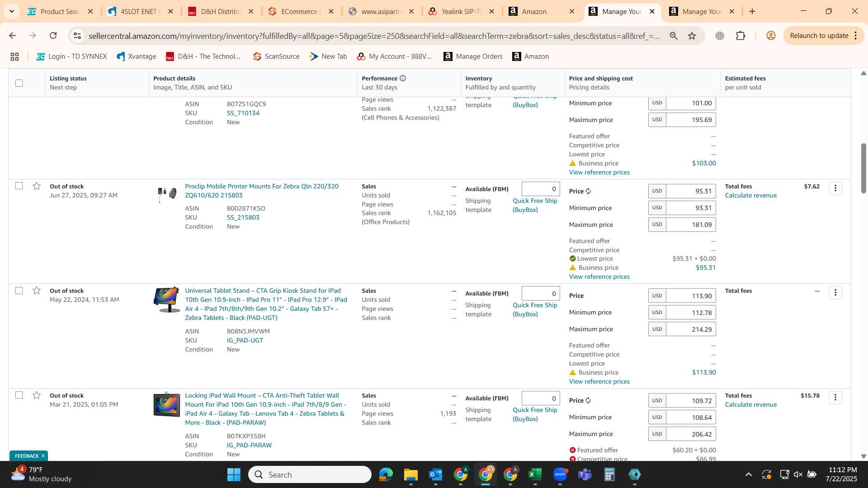Click the site info icon in address bar
The width and height of the screenshot is (868, 488).
pyautogui.click(x=77, y=36)
